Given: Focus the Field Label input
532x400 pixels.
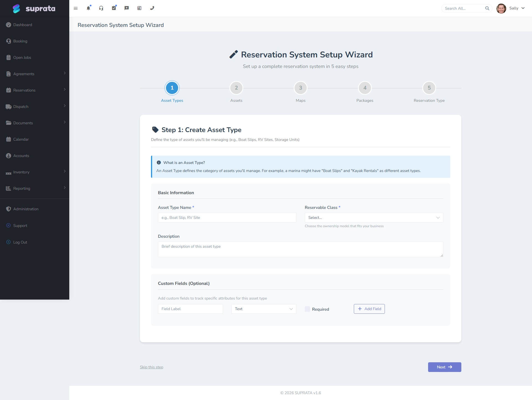Looking at the screenshot, I should tap(190, 309).
